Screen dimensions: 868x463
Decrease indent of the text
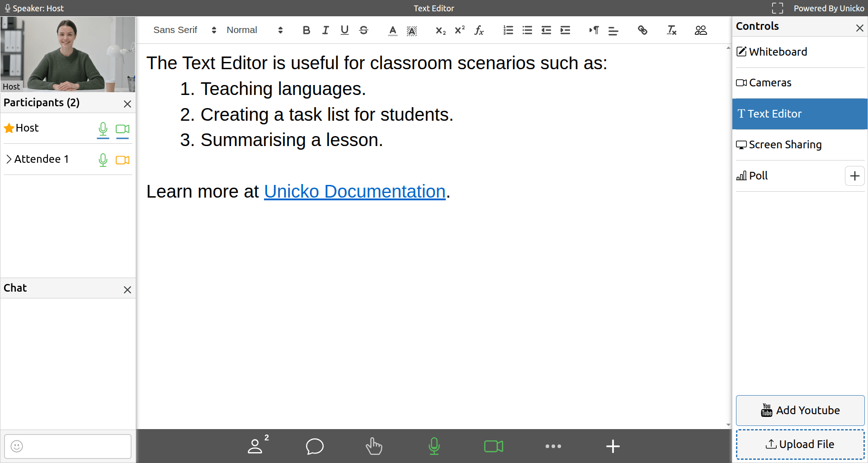pyautogui.click(x=546, y=30)
